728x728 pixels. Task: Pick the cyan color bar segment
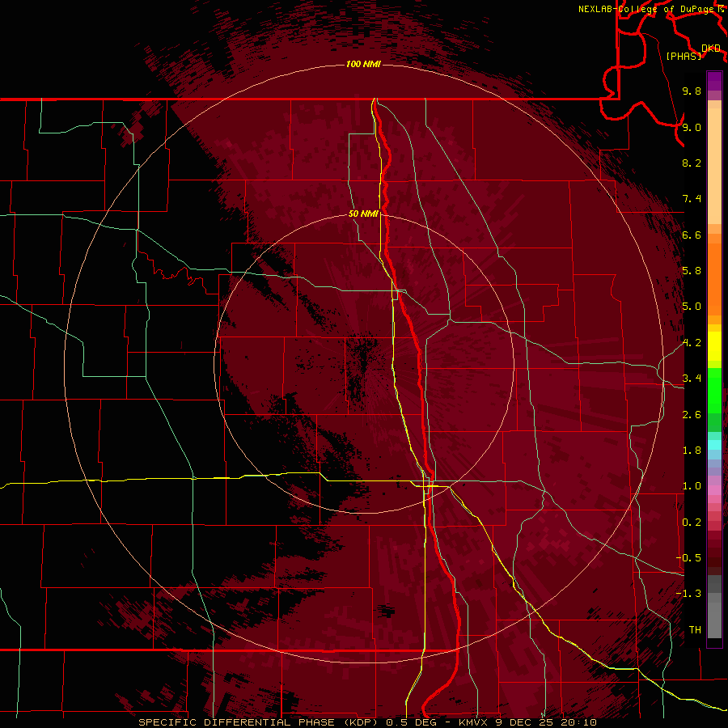714,445
